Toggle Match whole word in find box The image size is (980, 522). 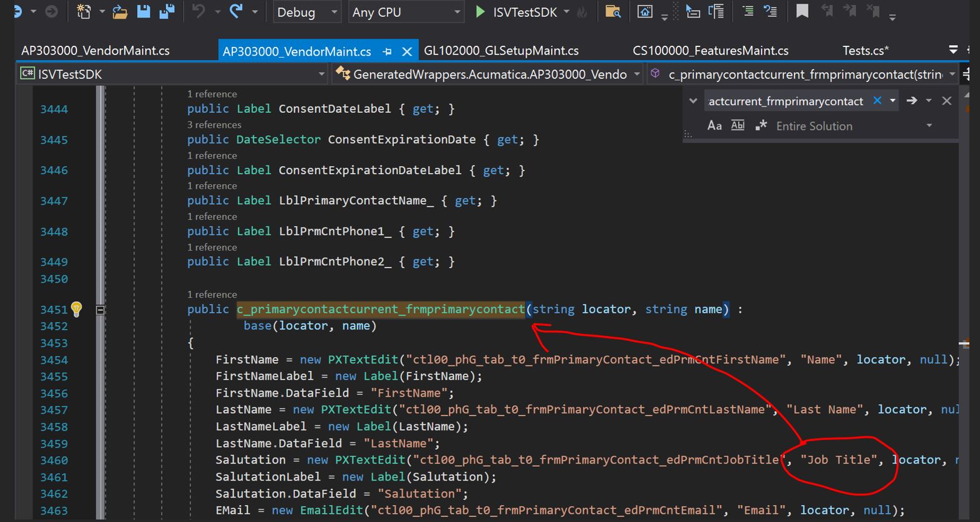[738, 125]
